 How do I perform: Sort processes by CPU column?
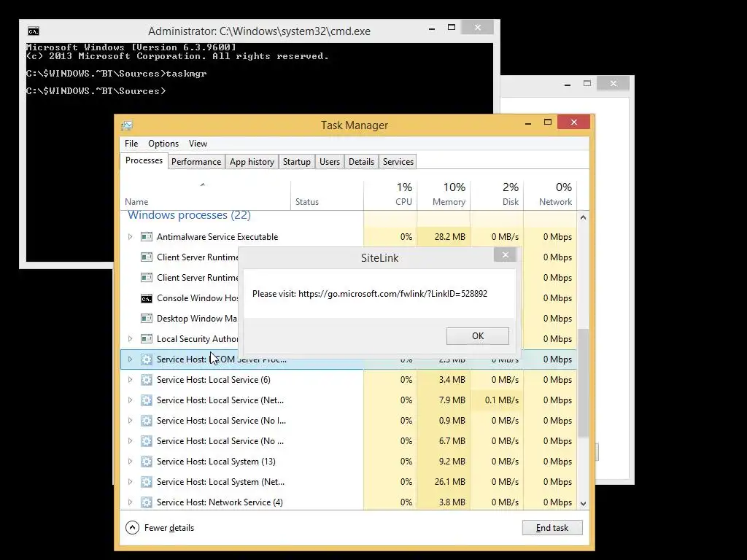390,195
